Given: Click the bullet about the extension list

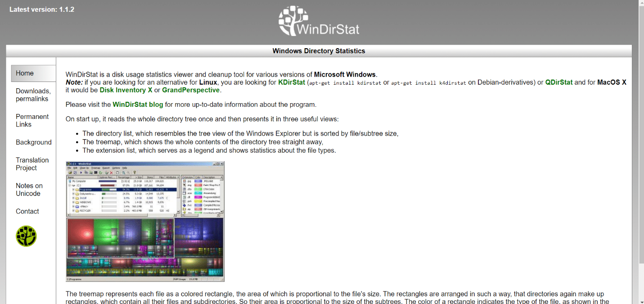Looking at the screenshot, I should (x=209, y=150).
